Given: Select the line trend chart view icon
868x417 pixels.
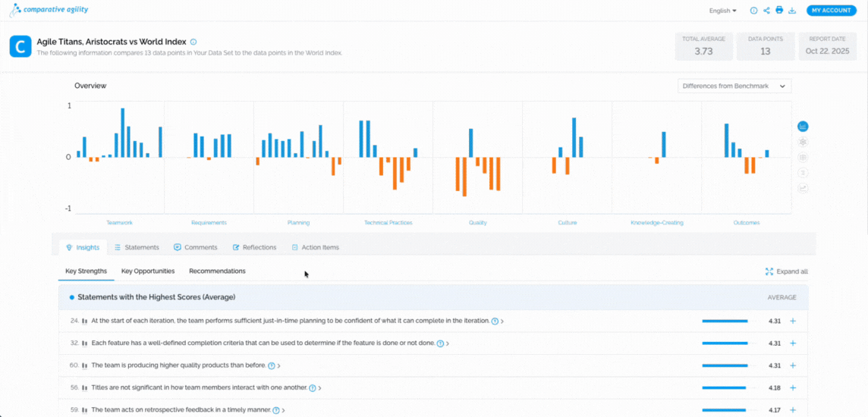Looking at the screenshot, I should point(803,188).
